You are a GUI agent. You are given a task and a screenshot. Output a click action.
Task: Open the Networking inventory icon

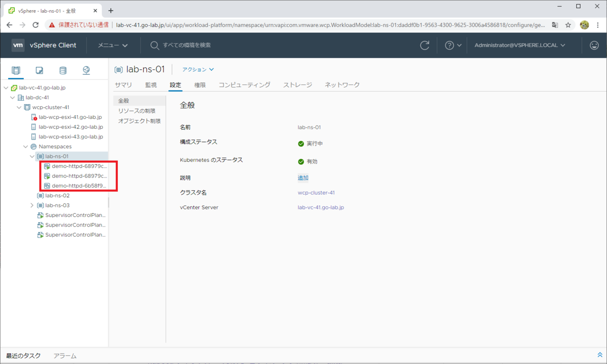86,71
